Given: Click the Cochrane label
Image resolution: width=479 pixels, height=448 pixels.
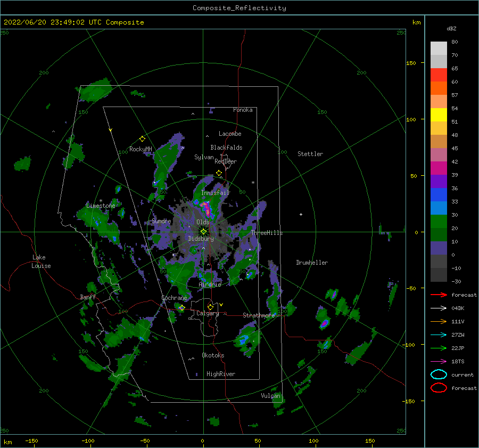Looking at the screenshot, I should click(174, 298).
